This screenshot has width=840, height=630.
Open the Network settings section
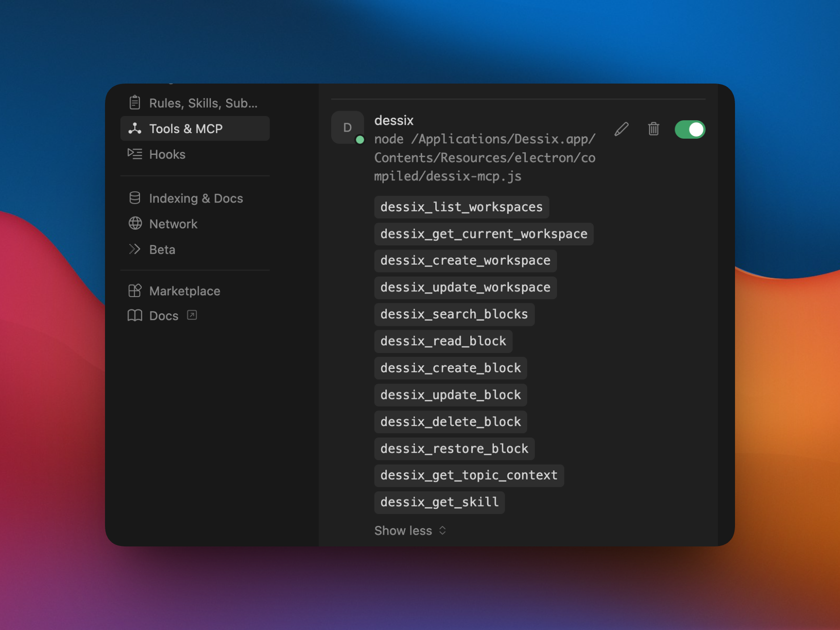click(173, 224)
